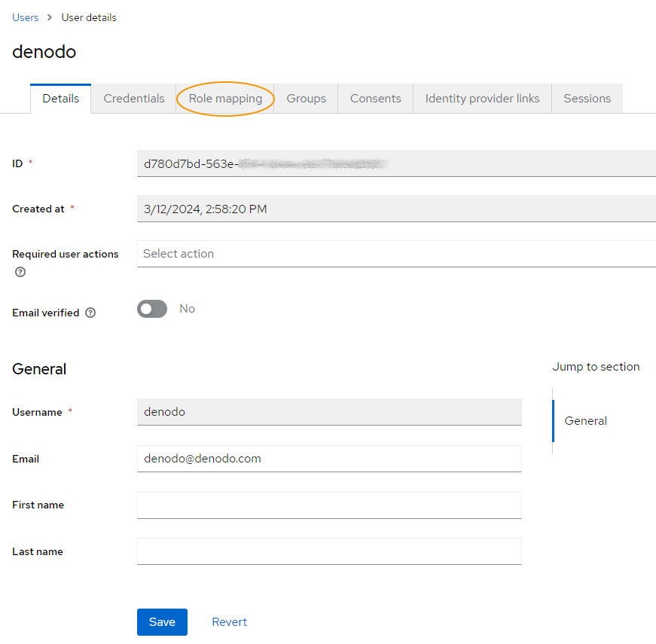
Task: Jump to the General section link
Action: tap(585, 420)
